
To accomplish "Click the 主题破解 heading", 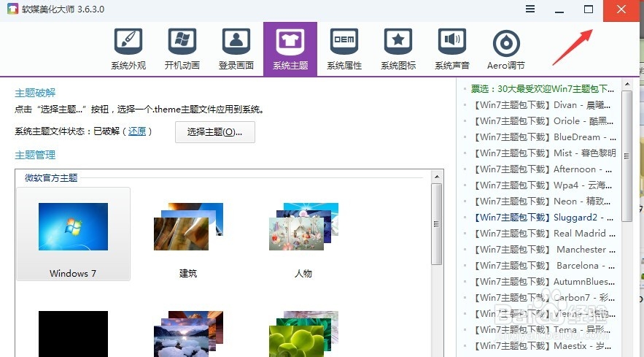I will coord(35,93).
